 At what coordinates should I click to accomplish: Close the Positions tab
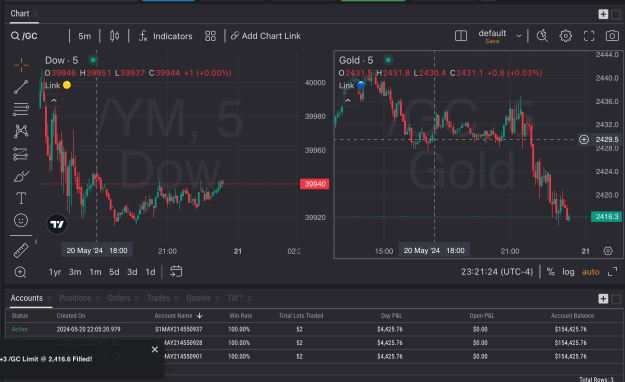pos(98,299)
